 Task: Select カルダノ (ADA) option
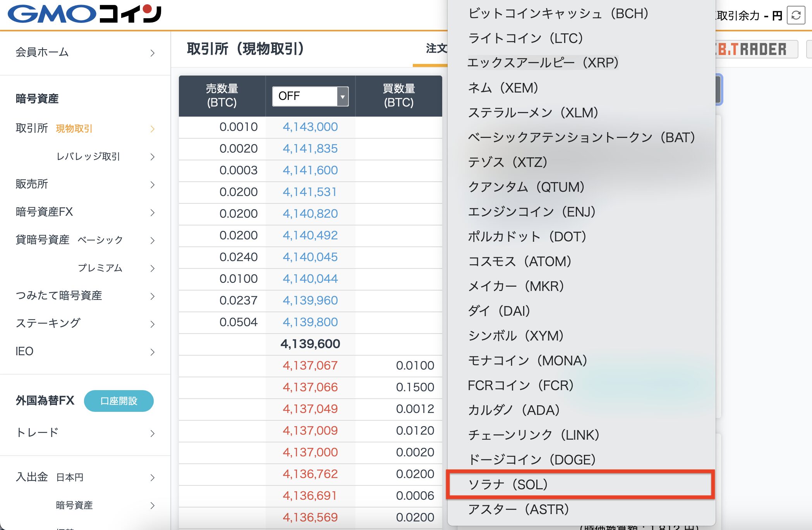click(581, 410)
